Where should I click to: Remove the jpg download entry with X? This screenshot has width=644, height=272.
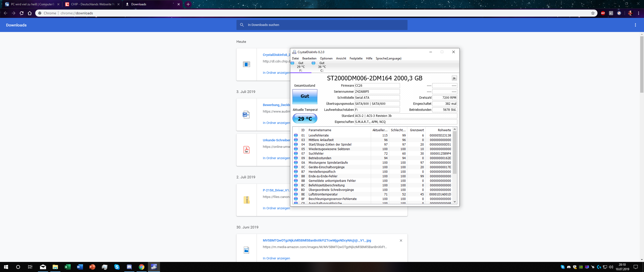click(x=401, y=241)
